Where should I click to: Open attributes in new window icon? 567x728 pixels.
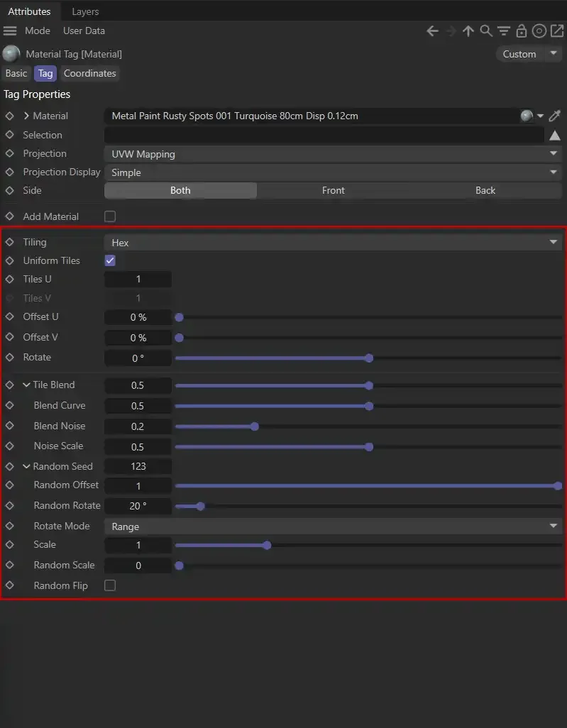point(556,31)
